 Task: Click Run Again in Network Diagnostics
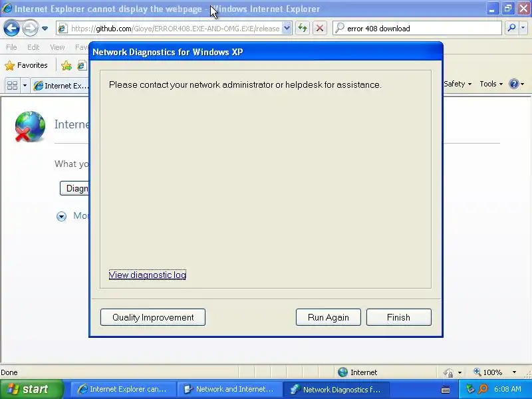point(328,317)
